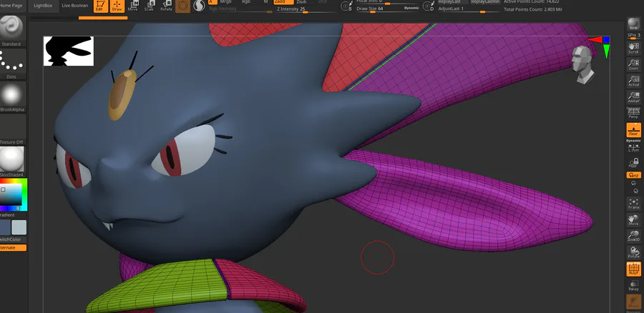Select the Draw mode button
644x313 pixels.
(117, 6)
